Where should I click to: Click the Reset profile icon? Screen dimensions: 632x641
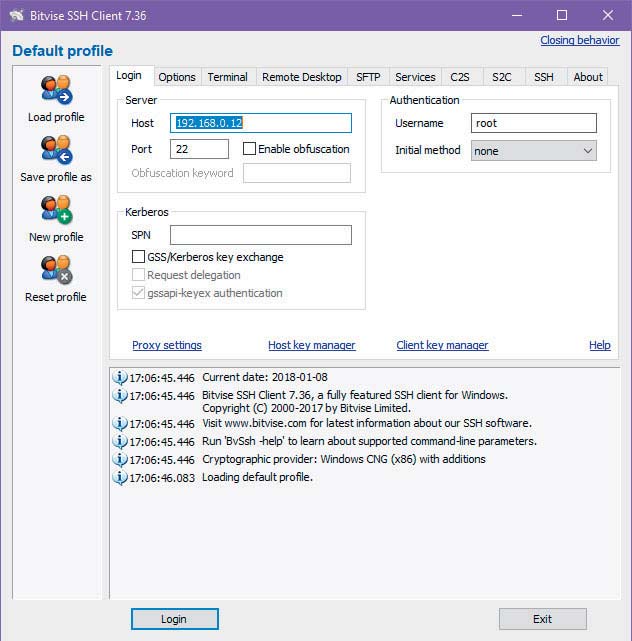coord(56,270)
